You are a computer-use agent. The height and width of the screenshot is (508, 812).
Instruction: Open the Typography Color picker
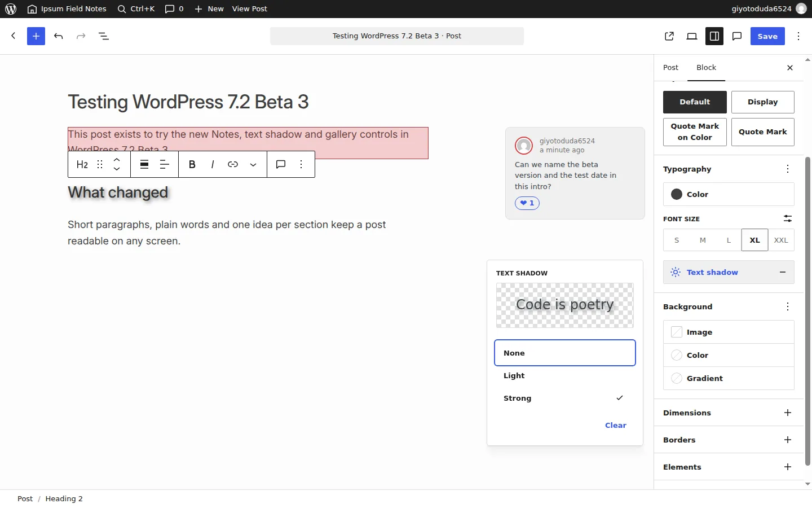point(729,194)
